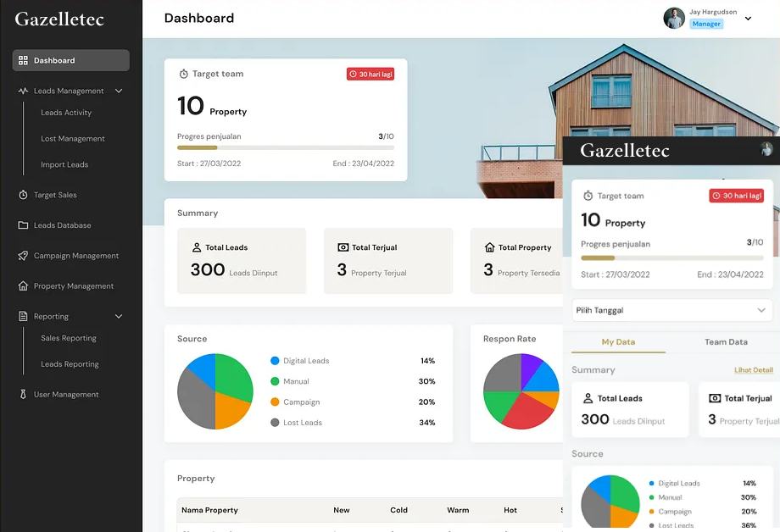Click the Campaign Management rocket icon

23,256
